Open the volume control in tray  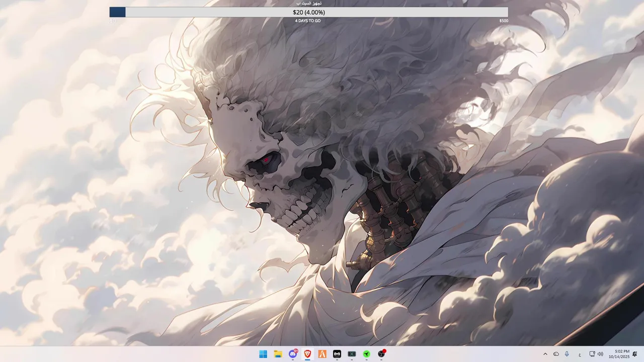[600, 354]
